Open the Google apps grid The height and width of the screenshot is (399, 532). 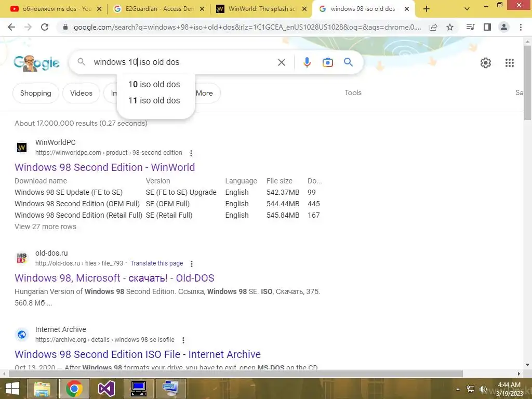click(509, 63)
